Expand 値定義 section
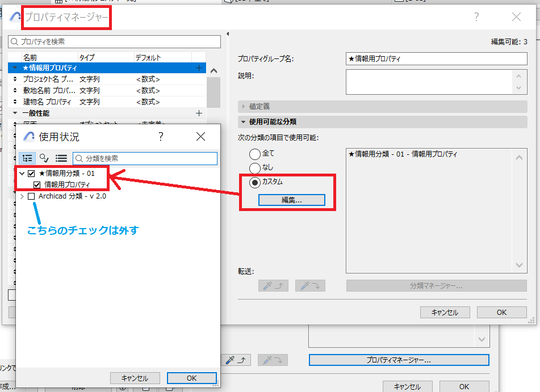The height and width of the screenshot is (392, 540). (244, 106)
